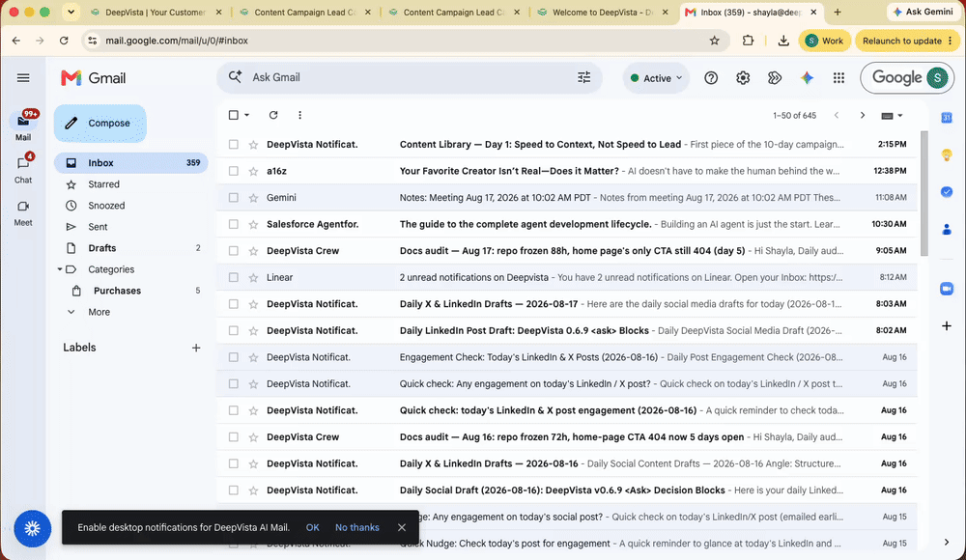Open Contacts side panel icon

coord(947,230)
